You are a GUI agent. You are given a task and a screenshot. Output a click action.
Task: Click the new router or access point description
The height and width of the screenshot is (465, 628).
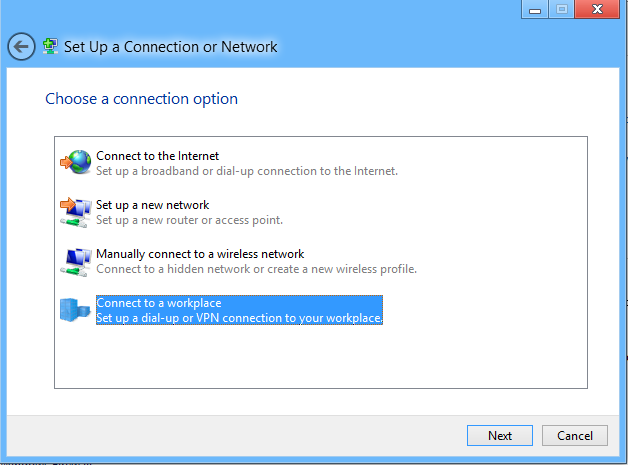tap(189, 220)
